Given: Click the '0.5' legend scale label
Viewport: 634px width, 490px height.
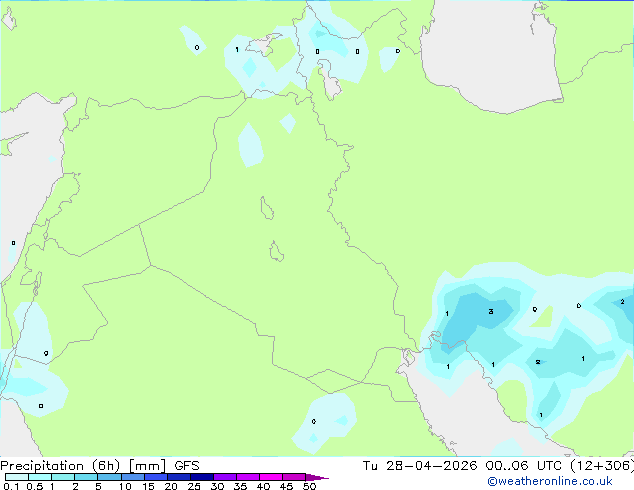Looking at the screenshot, I should point(34,486).
